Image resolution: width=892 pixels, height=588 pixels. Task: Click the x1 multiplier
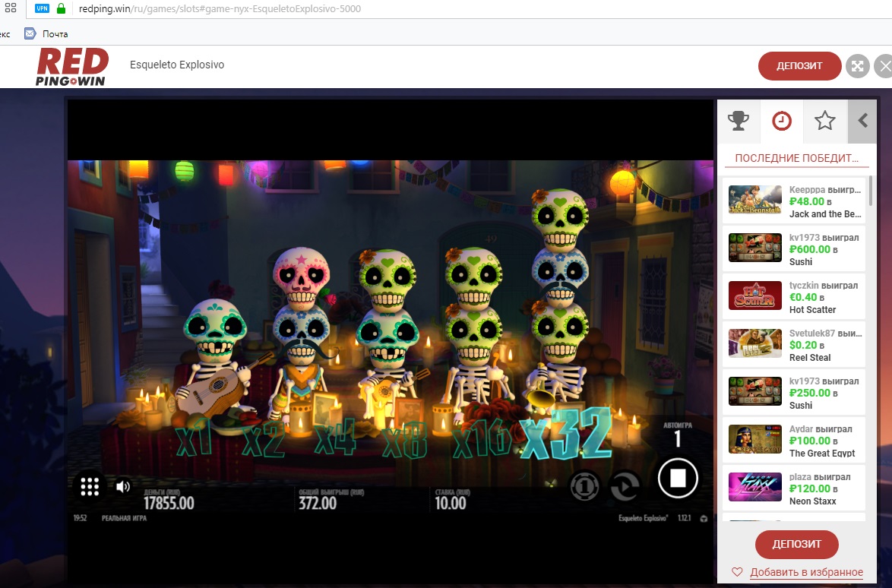[x=195, y=438]
